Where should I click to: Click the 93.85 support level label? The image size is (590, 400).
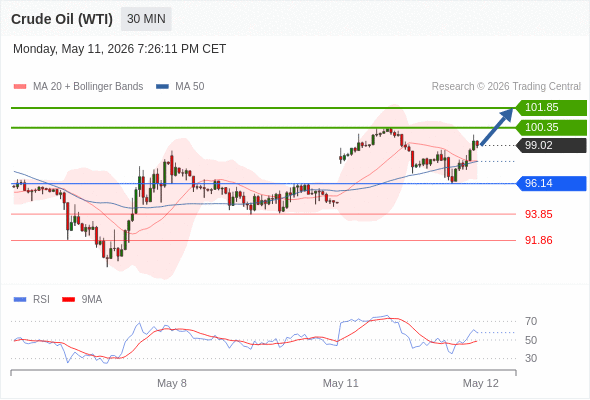(x=539, y=214)
